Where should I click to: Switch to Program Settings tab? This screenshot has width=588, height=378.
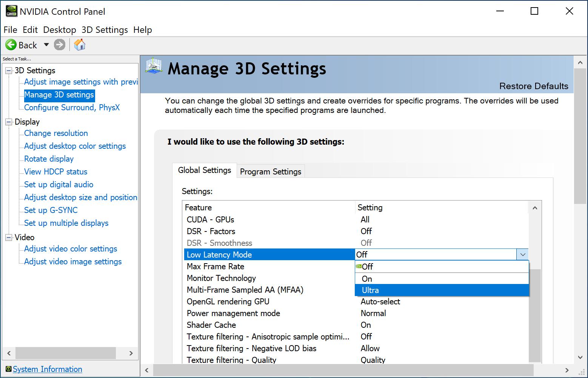(x=271, y=172)
